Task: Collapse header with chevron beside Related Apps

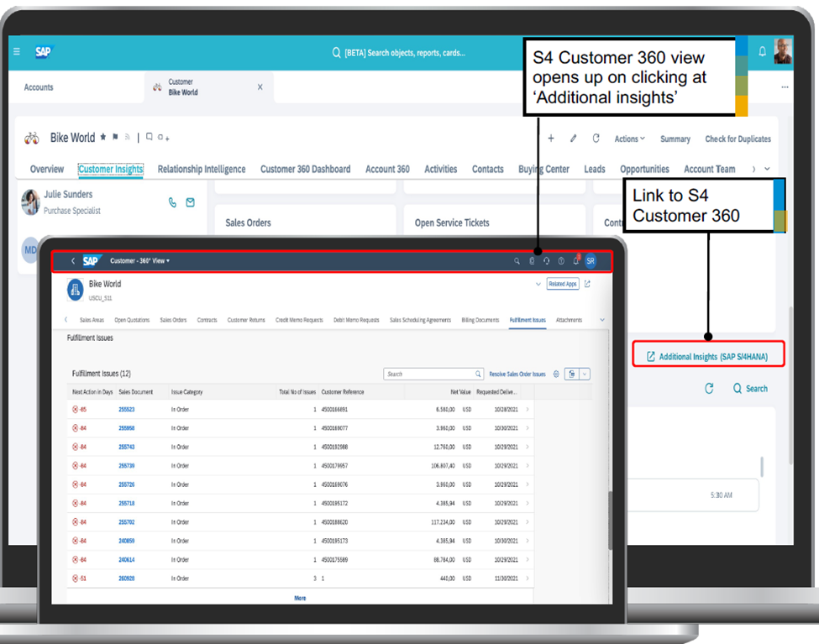Action: pos(538,284)
